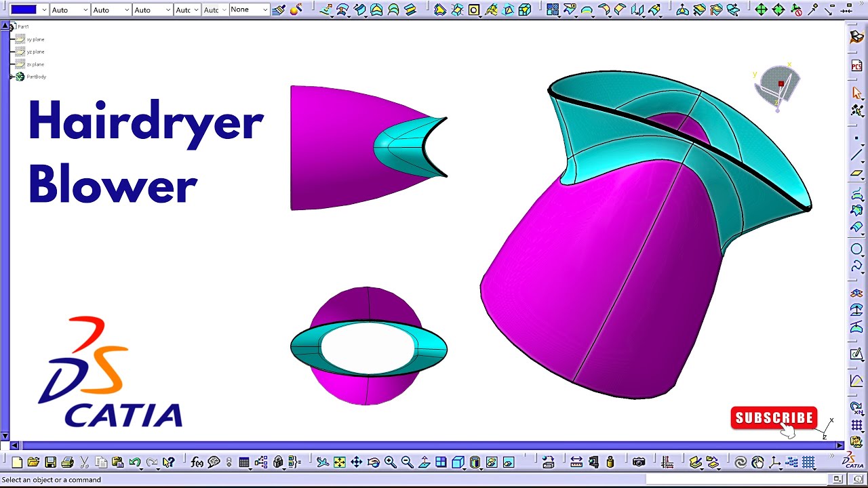Open the second Auto line thickness dropdown
Viewport: 868px width, 488px height.
click(127, 9)
